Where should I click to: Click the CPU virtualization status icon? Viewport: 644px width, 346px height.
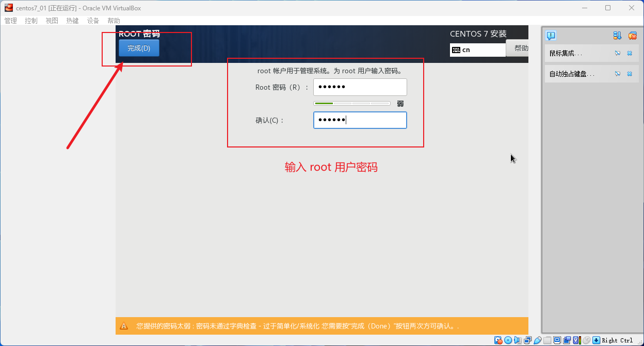pyautogui.click(x=577, y=340)
